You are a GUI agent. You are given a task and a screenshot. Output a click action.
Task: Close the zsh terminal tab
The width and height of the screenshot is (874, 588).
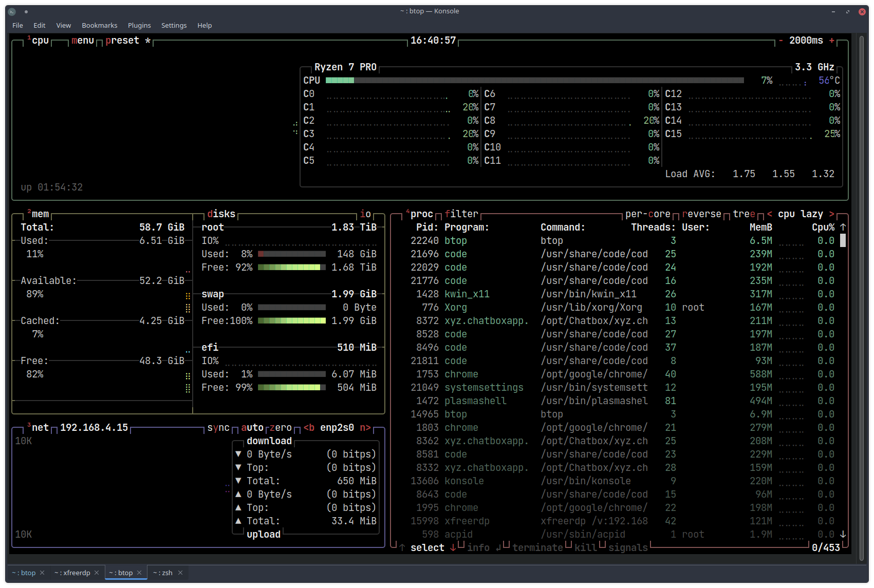180,573
